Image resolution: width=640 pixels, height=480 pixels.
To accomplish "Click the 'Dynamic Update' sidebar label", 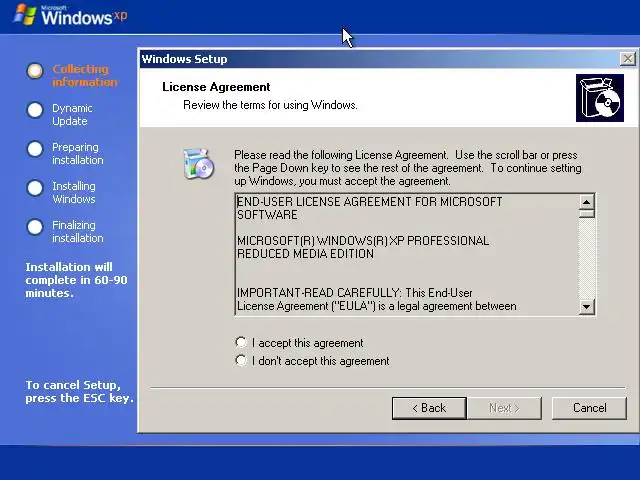I will (72, 115).
